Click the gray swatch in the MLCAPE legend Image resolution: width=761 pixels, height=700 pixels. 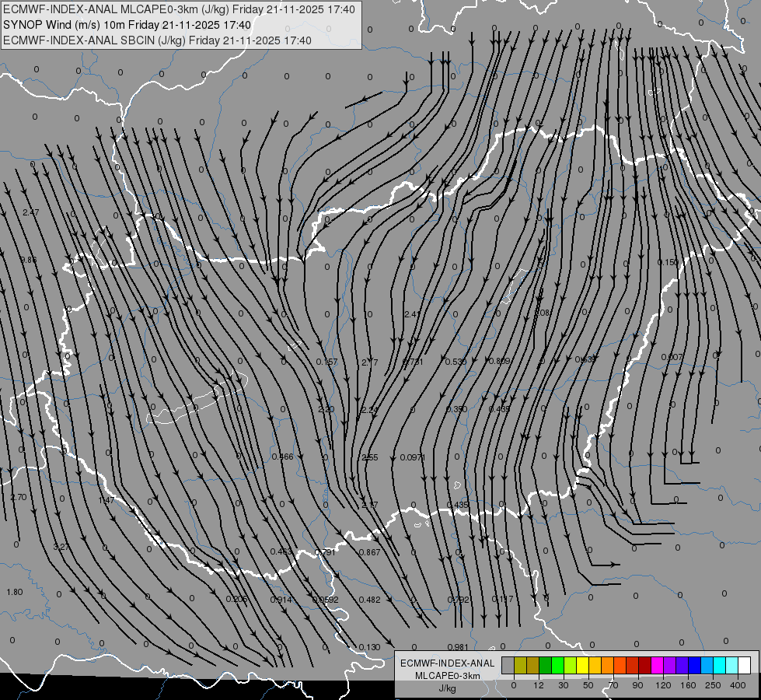(x=508, y=665)
